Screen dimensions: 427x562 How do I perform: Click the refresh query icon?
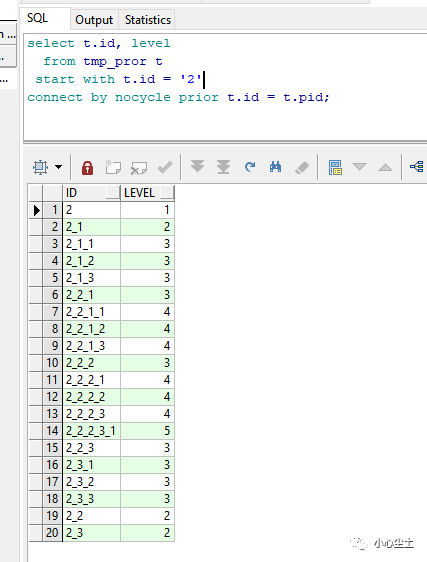[250, 167]
